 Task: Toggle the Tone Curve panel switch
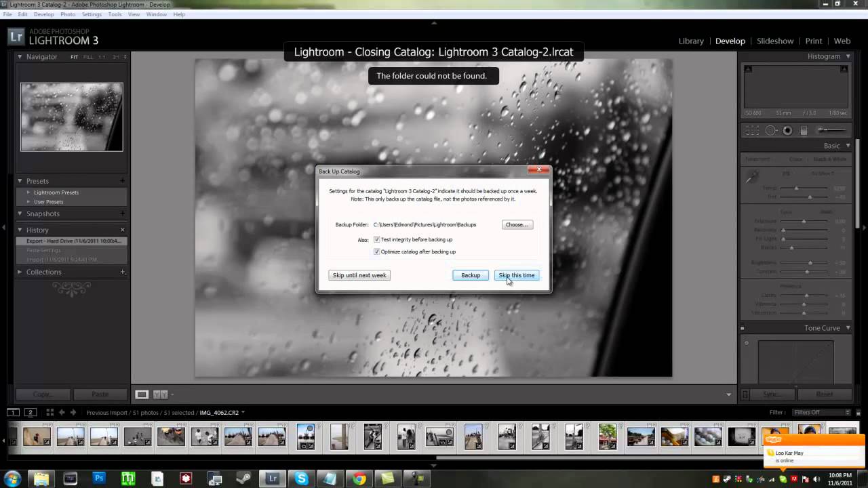(743, 328)
